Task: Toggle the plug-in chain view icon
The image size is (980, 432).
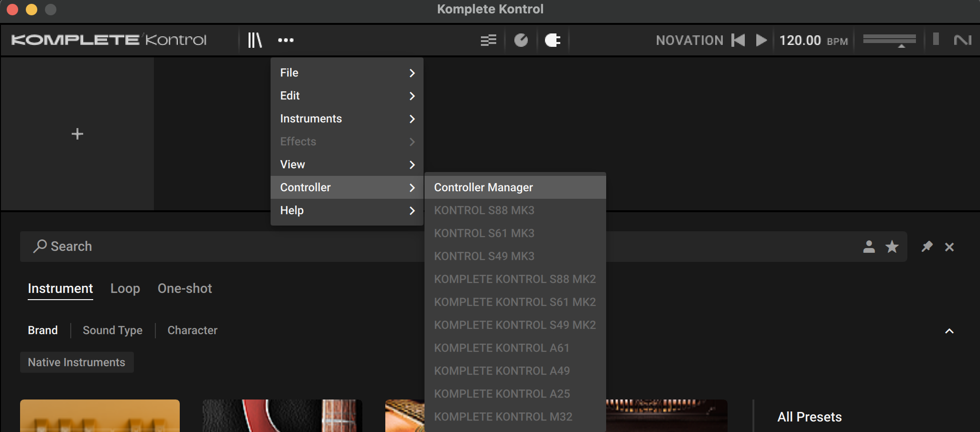Action: pos(553,40)
